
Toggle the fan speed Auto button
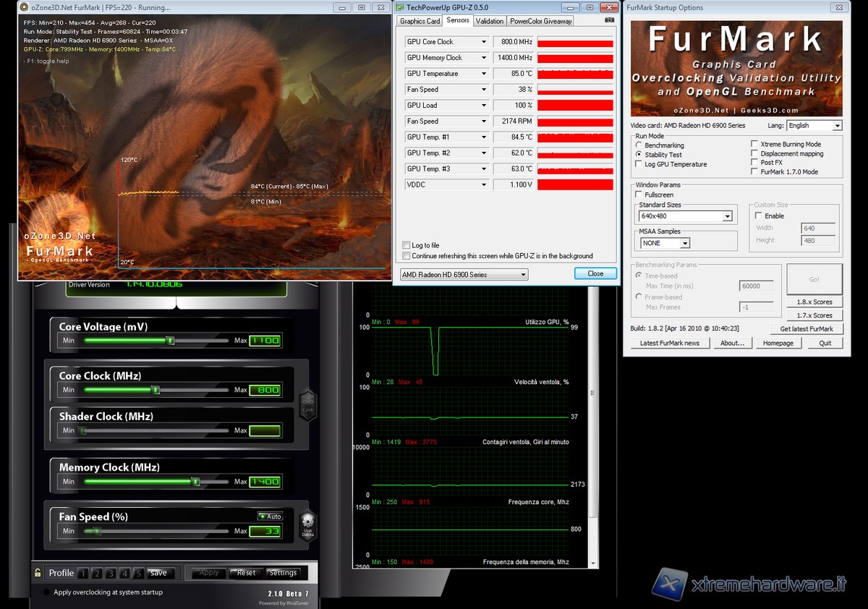[270, 516]
